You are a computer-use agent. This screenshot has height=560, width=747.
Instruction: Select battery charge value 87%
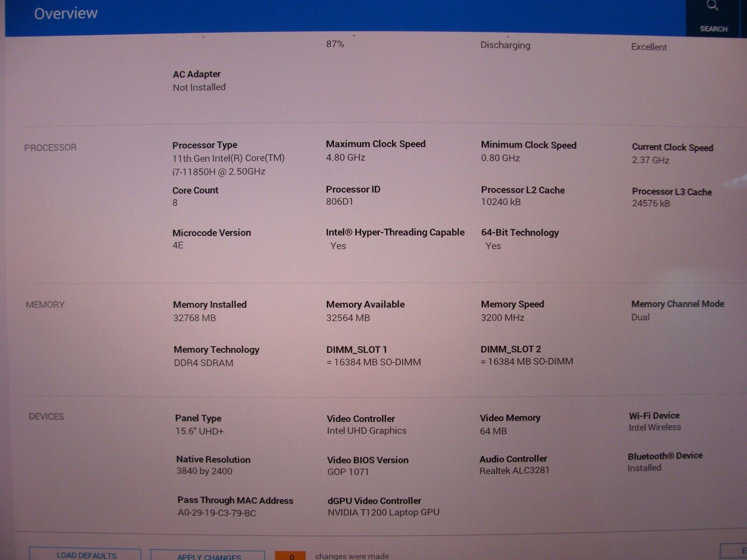coord(335,44)
